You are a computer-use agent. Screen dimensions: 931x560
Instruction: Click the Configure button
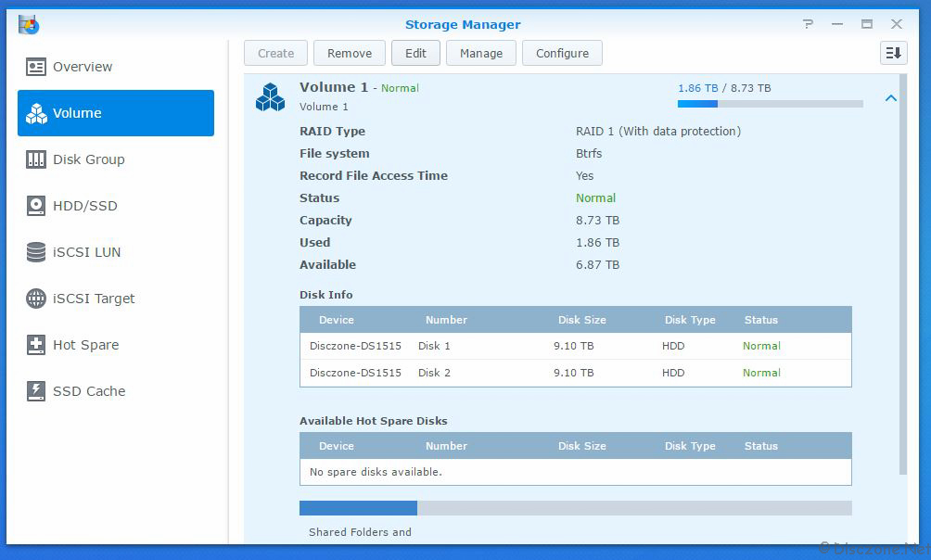[562, 54]
